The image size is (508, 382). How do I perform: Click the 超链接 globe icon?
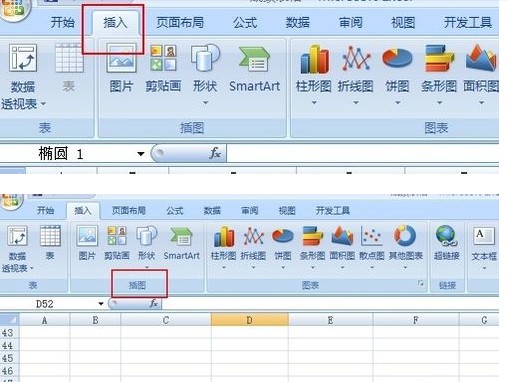pyautogui.click(x=447, y=236)
